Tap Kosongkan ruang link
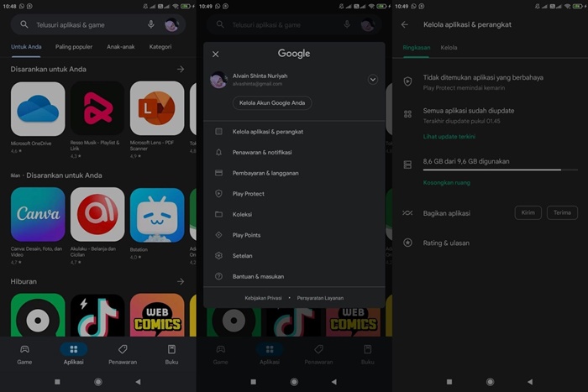 [447, 183]
